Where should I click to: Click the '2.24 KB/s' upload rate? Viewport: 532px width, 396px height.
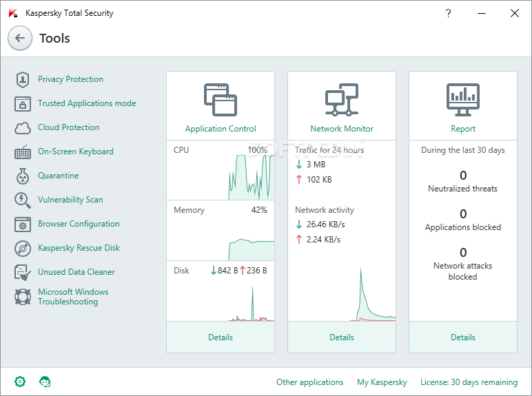[323, 240]
